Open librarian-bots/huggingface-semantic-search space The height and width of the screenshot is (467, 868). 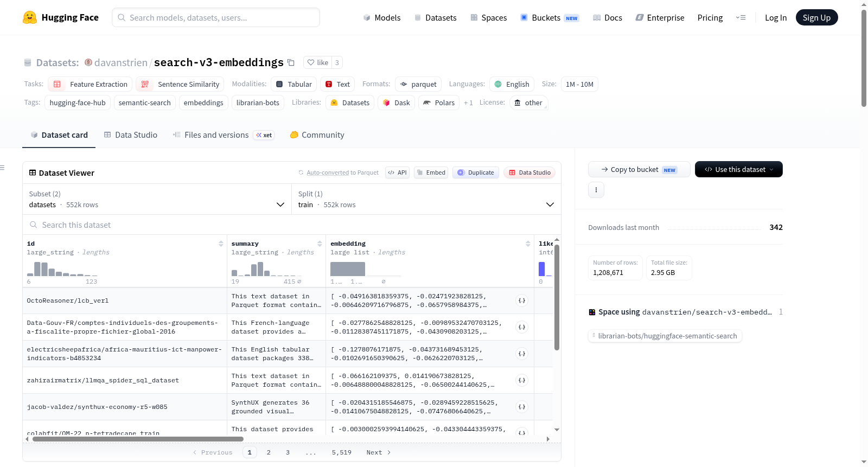pos(665,336)
